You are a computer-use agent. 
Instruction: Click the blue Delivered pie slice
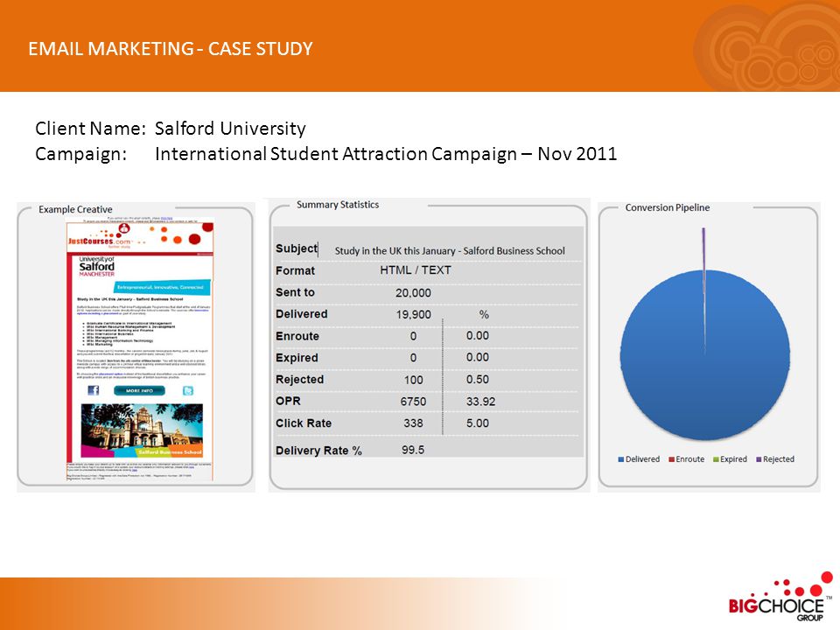coord(705,356)
